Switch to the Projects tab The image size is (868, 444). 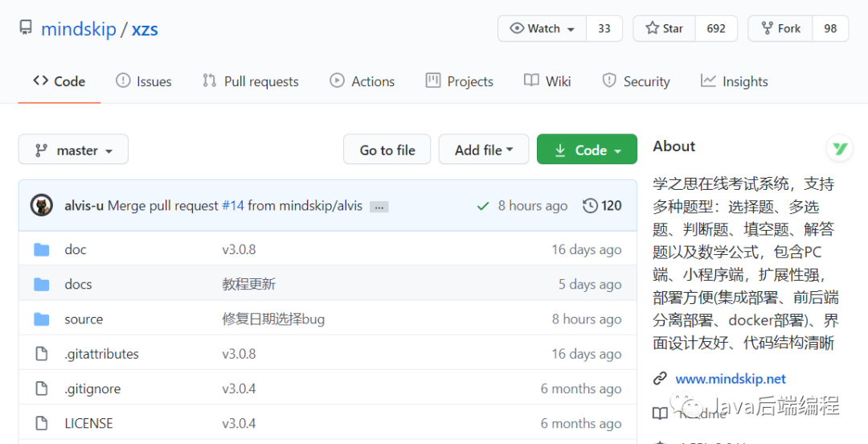coord(460,81)
